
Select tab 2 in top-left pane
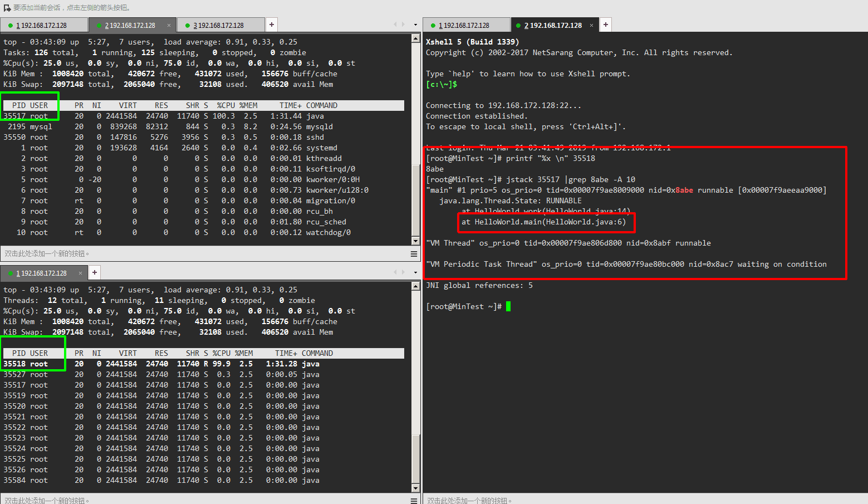point(132,25)
